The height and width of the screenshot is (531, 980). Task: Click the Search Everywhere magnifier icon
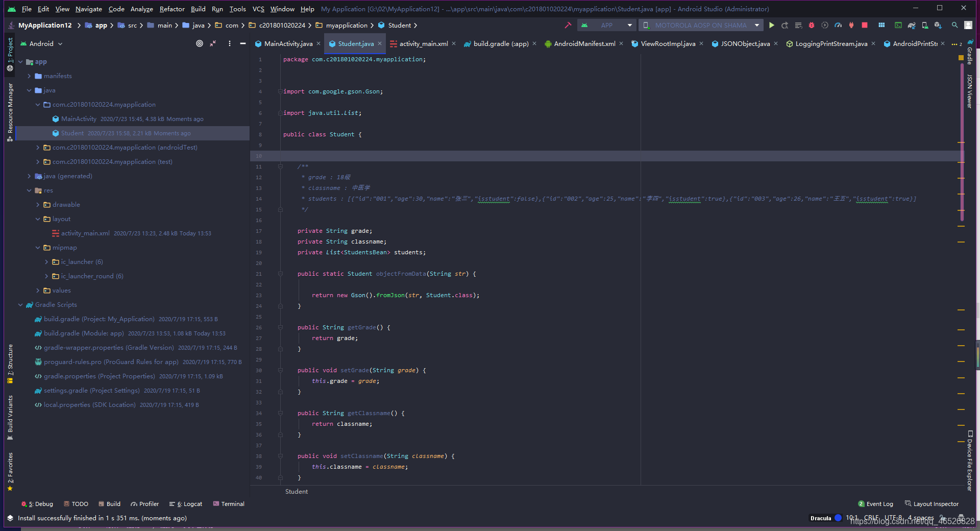pyautogui.click(x=954, y=25)
